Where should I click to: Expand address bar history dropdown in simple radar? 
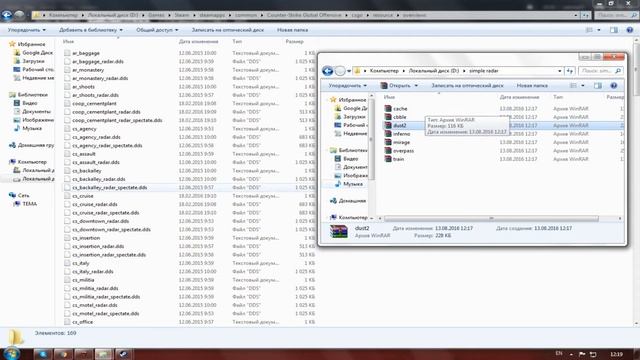560,71
